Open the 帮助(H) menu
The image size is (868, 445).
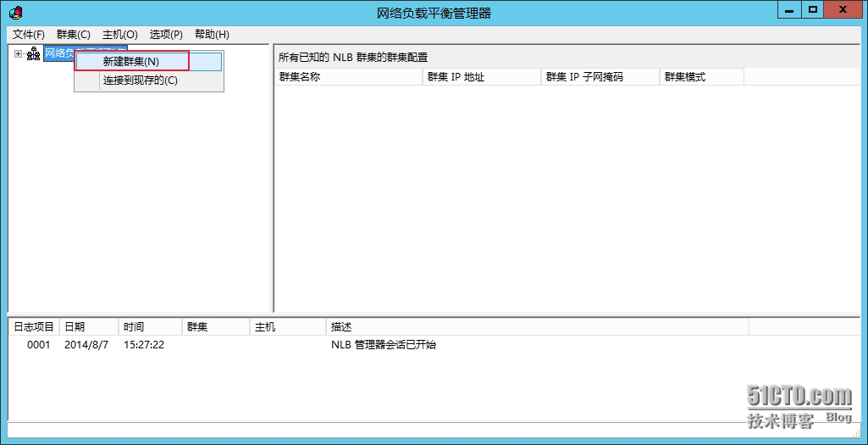(x=212, y=34)
